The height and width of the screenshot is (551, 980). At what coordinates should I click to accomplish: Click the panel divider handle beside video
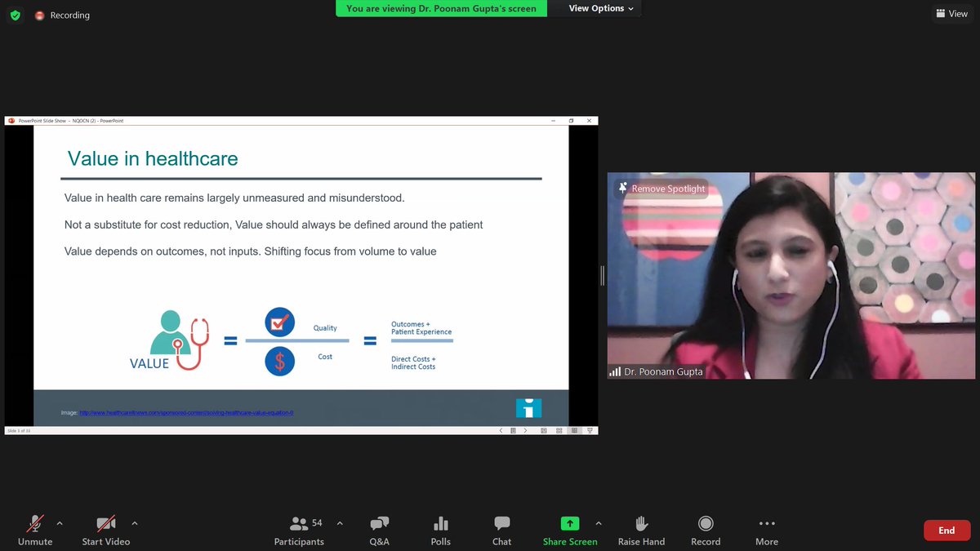(603, 275)
